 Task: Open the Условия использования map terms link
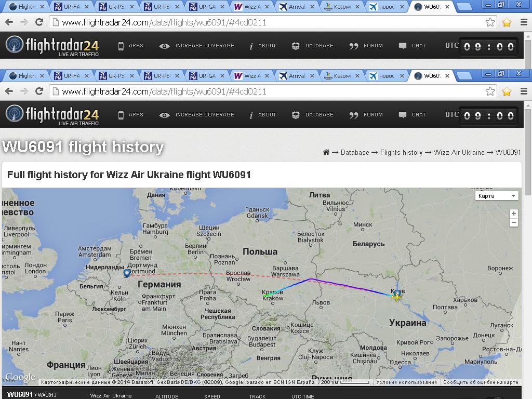[406, 382]
